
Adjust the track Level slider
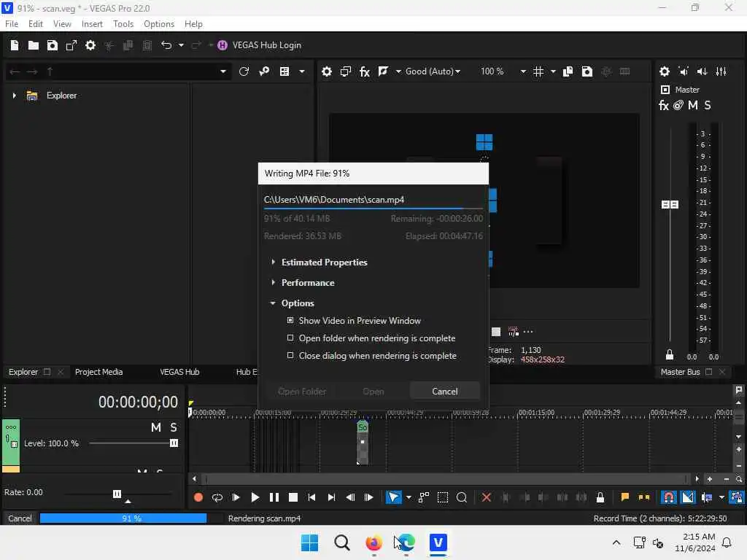point(174,443)
